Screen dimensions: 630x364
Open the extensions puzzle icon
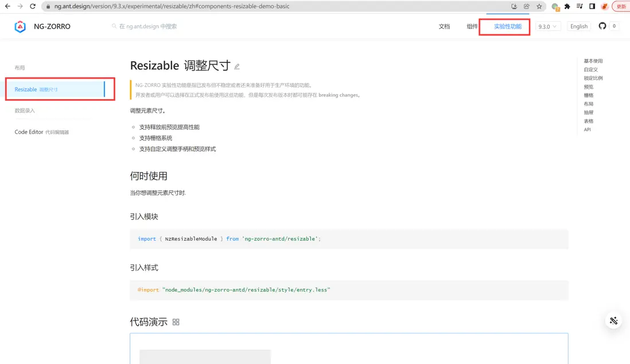coord(567,6)
